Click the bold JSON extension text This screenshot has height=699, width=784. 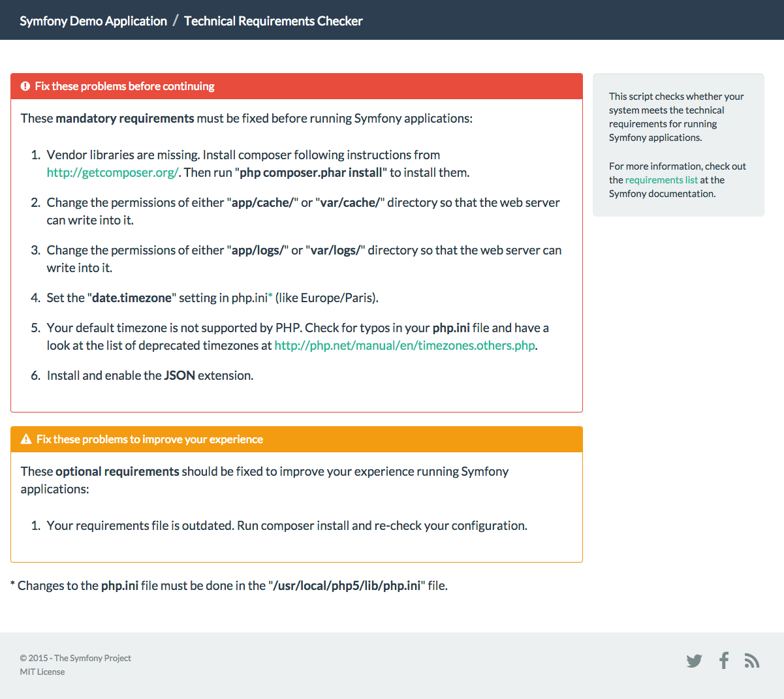(x=180, y=375)
